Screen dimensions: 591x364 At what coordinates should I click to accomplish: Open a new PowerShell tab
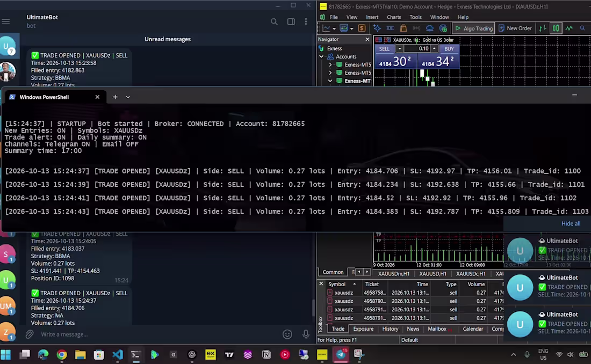tap(115, 97)
